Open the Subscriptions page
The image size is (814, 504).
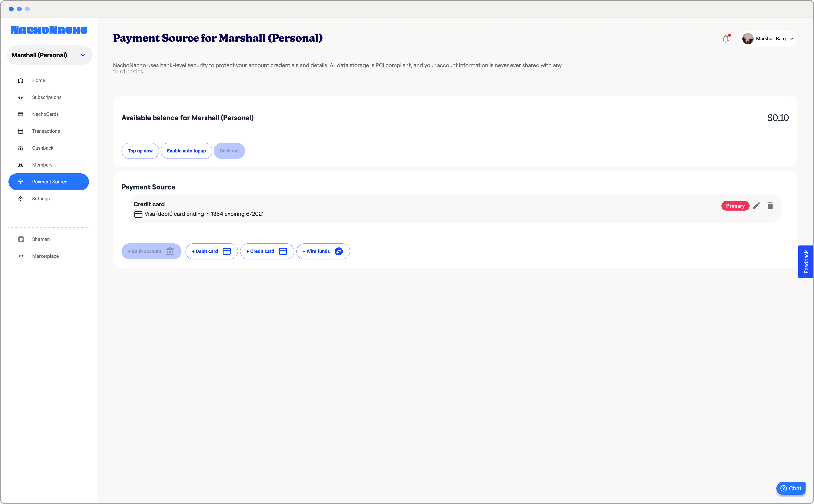coord(47,97)
